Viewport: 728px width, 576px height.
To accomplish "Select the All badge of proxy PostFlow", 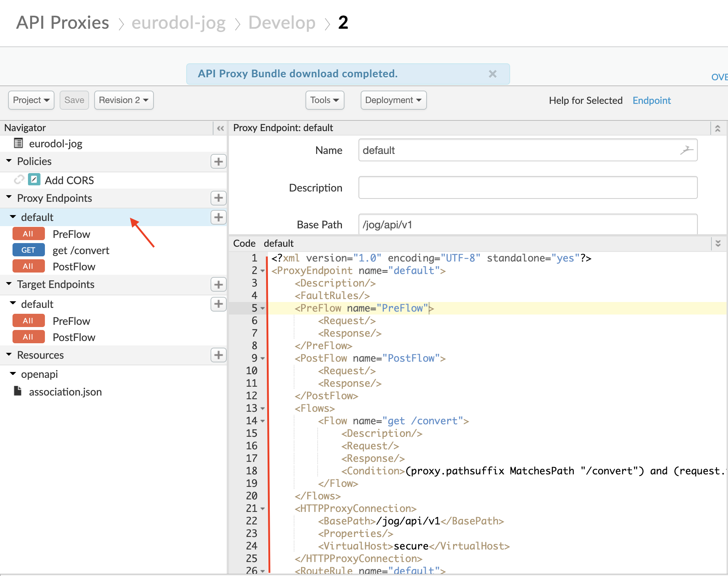I will point(28,266).
